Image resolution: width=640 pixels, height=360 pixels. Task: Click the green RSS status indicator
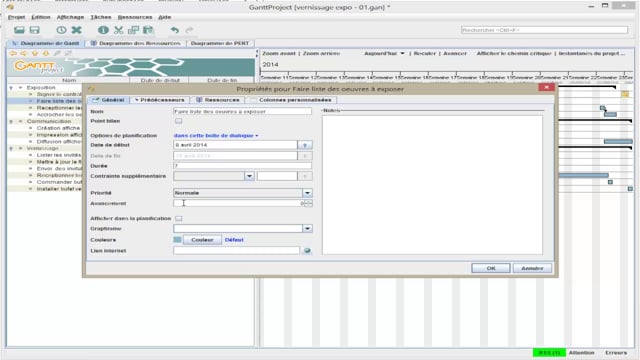549,353
